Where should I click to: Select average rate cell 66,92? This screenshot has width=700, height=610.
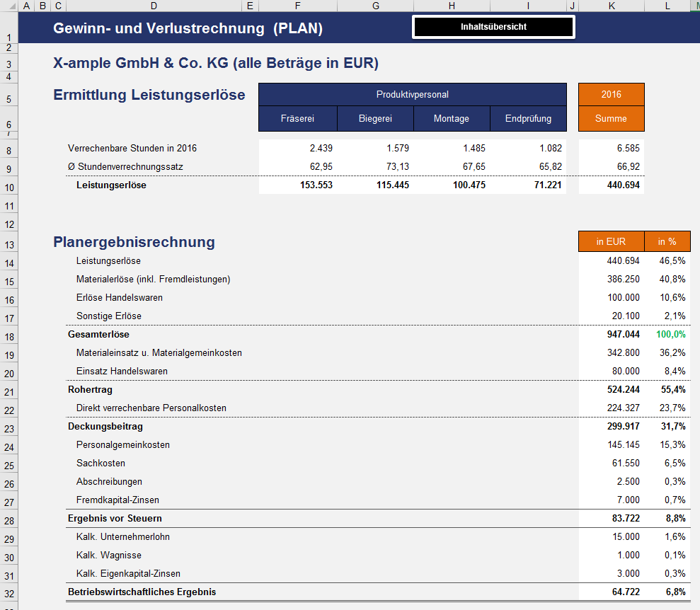click(611, 166)
